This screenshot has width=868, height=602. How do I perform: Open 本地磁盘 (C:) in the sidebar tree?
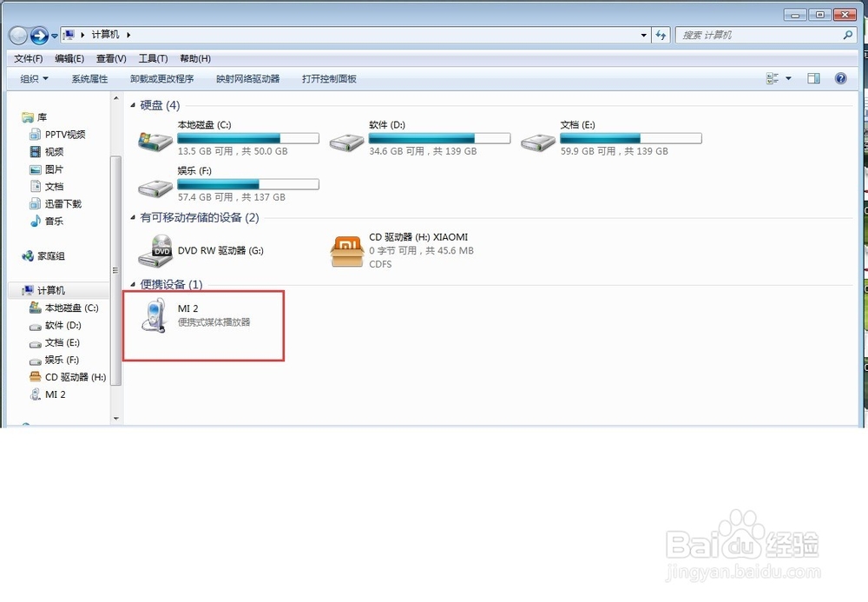(x=71, y=308)
